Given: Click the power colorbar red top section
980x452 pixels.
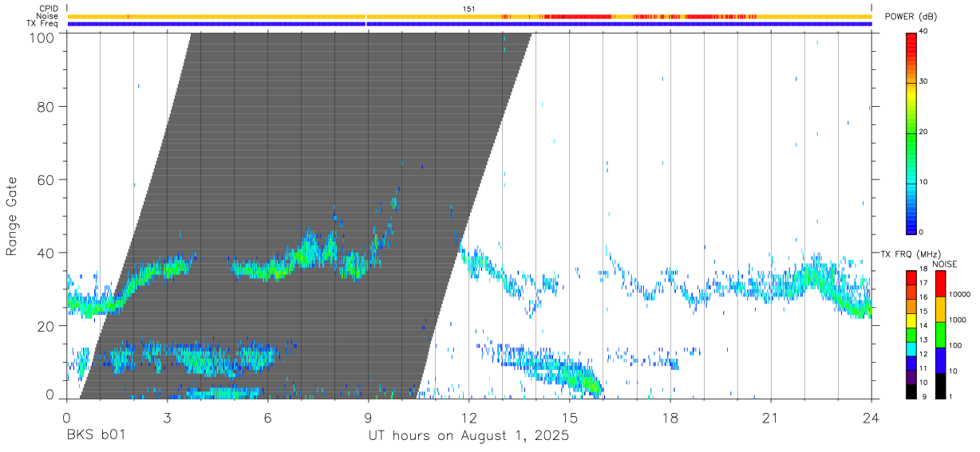Looking at the screenshot, I should [912, 56].
